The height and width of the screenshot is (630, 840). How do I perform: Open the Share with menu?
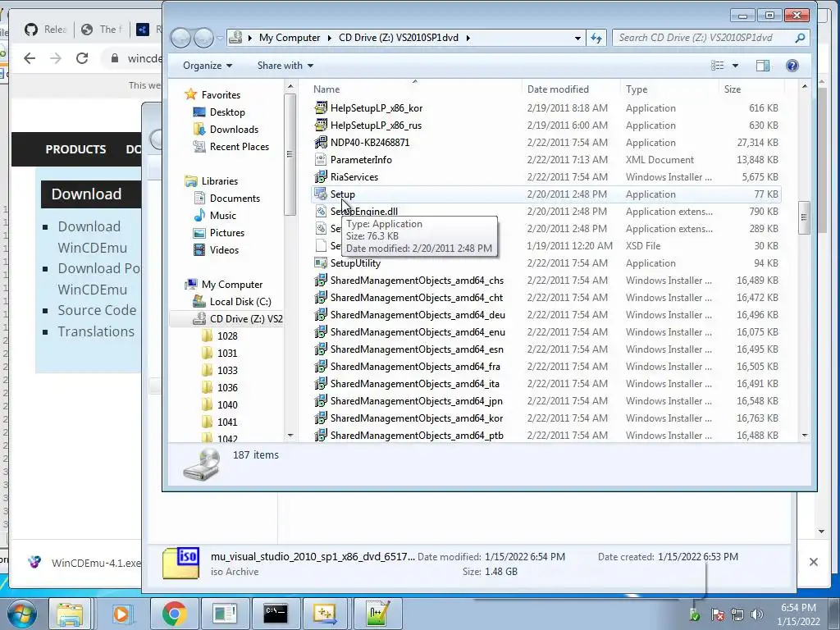click(285, 66)
